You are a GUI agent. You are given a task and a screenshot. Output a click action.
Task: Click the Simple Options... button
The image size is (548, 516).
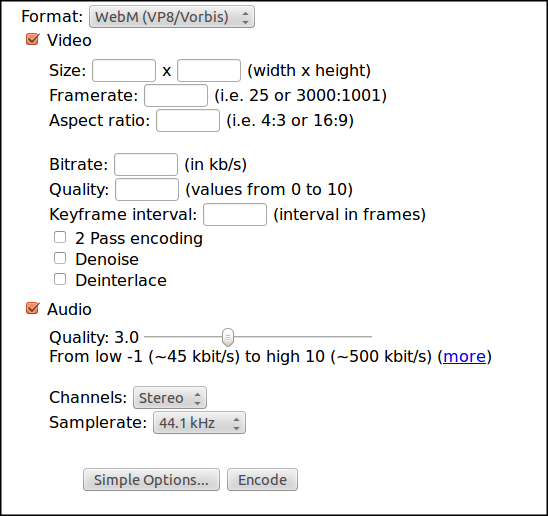click(151, 480)
